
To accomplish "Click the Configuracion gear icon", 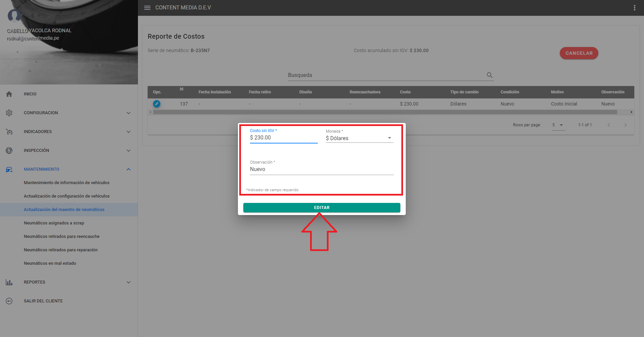I will click(x=9, y=113).
